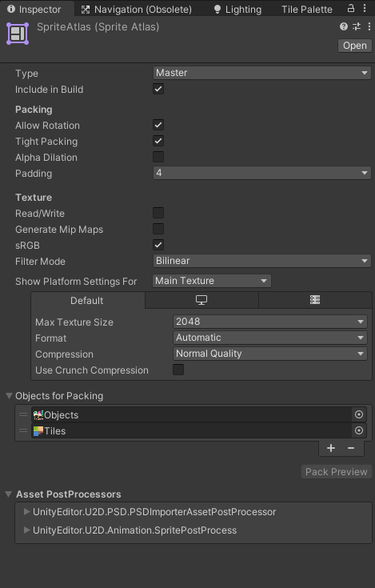Open the help reference icon

(x=344, y=26)
